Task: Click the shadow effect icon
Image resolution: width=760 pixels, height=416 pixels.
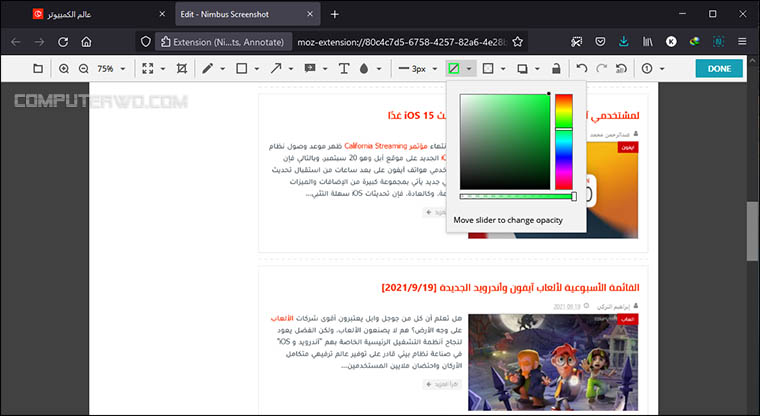Action: (522, 69)
